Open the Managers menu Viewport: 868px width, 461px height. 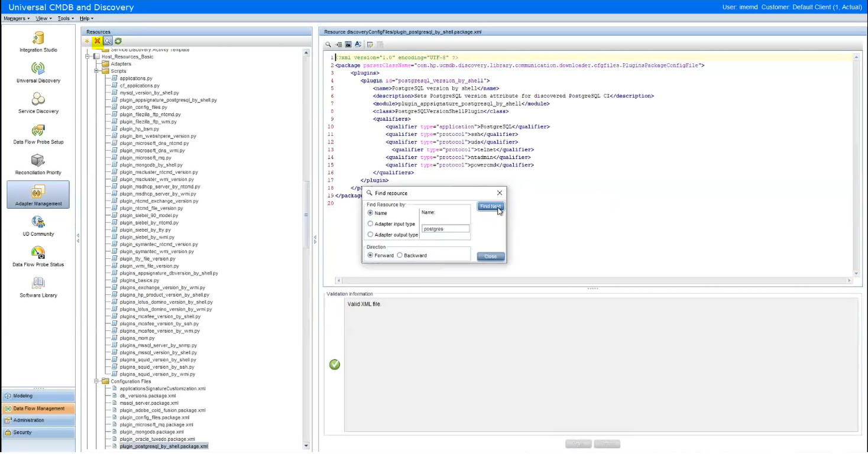(x=15, y=18)
